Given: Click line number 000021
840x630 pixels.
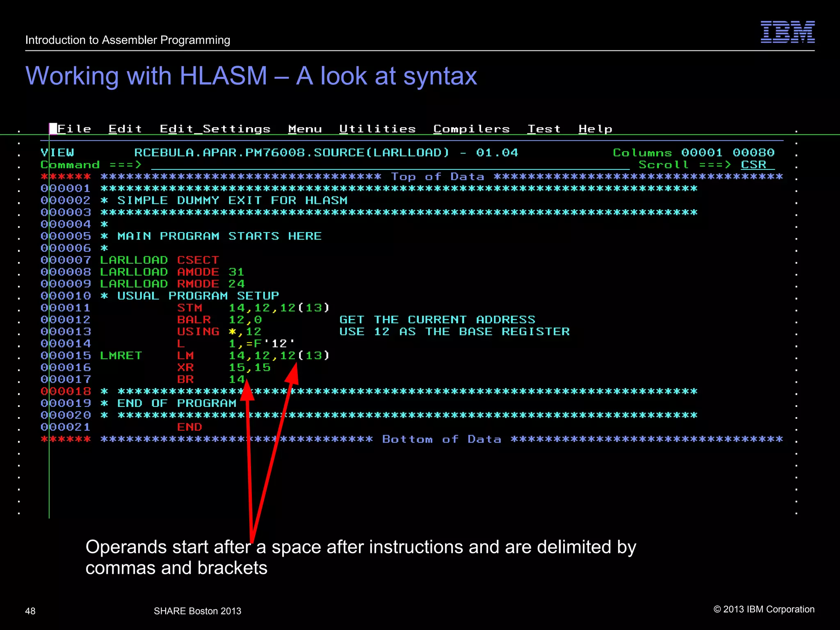Looking at the screenshot, I should (66, 427).
